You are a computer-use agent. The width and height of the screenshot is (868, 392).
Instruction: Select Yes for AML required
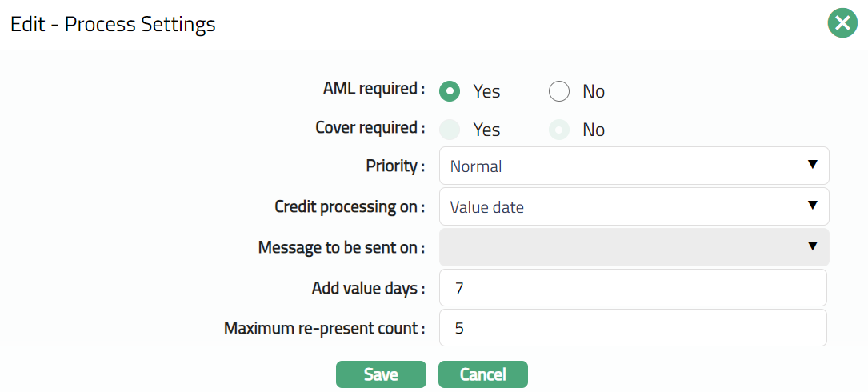(x=450, y=91)
